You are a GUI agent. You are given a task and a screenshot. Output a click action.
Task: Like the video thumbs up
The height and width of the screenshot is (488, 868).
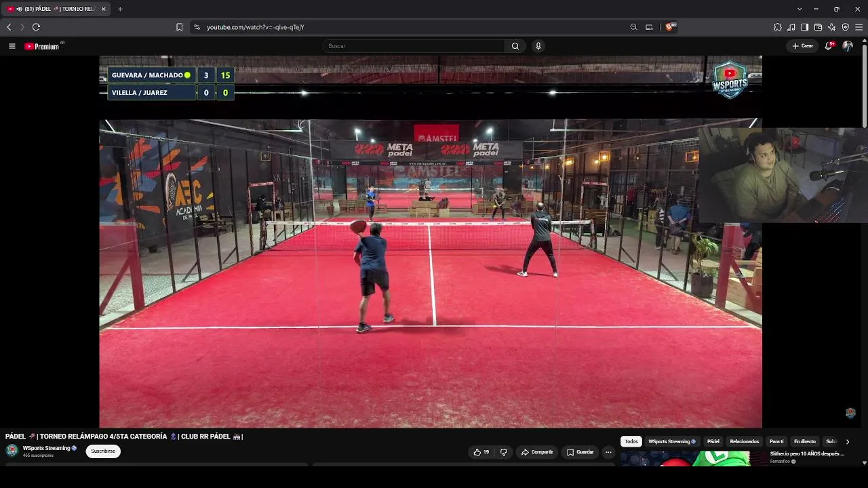pos(481,452)
